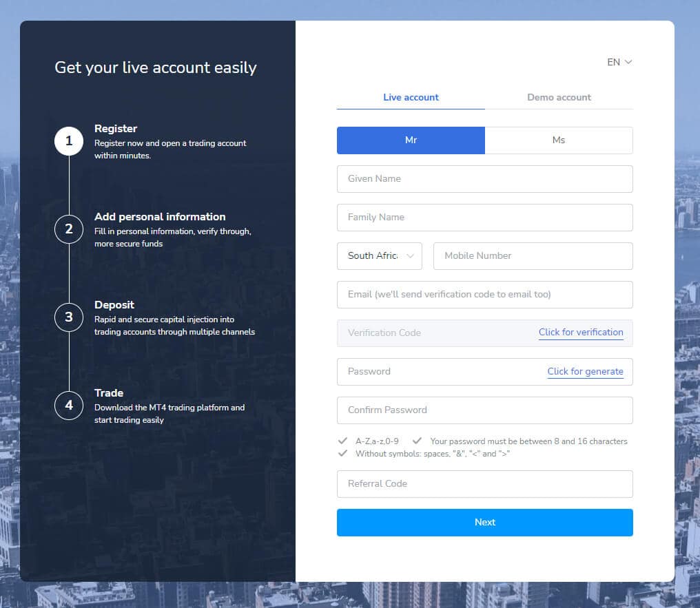The image size is (700, 608).
Task: Switch to the Demo account tab
Action: [x=559, y=97]
